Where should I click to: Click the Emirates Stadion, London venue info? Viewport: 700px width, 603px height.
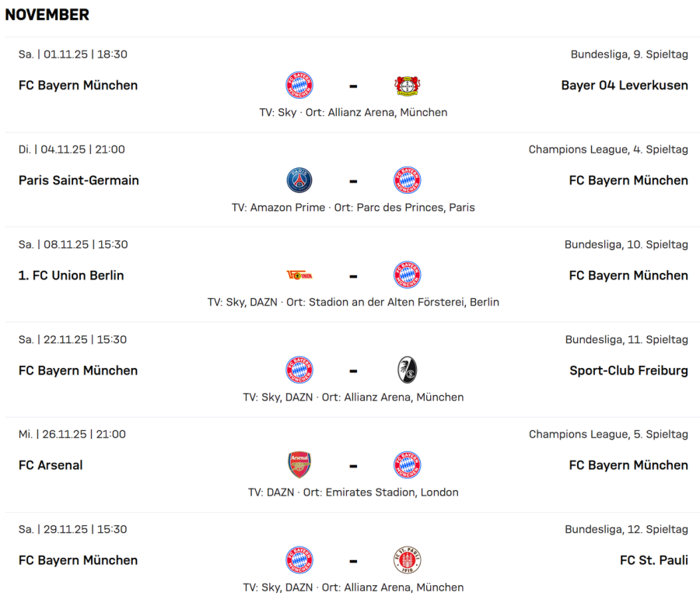pos(391,493)
